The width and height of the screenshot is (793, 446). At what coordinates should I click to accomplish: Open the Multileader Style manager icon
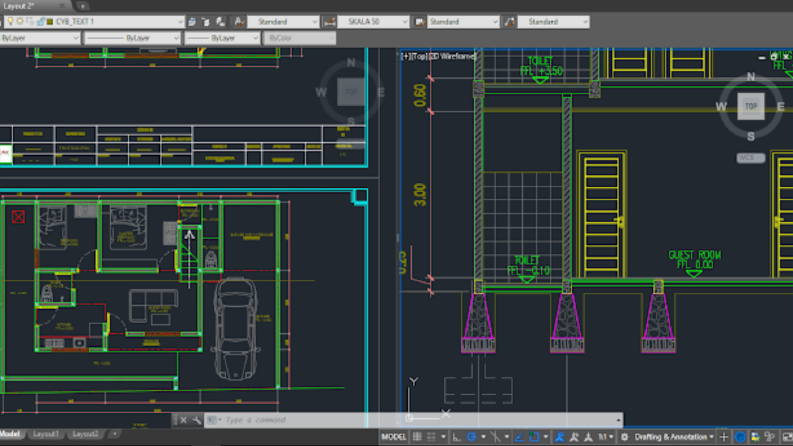point(509,22)
